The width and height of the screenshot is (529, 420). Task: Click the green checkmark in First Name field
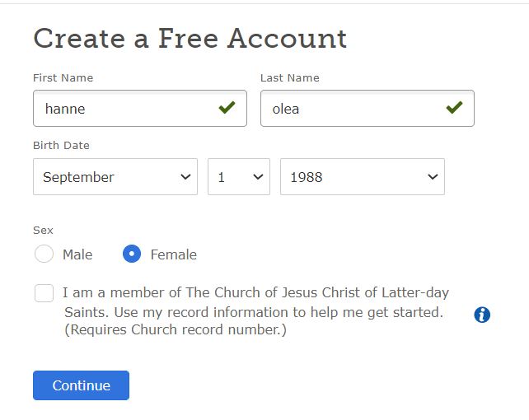tap(227, 108)
